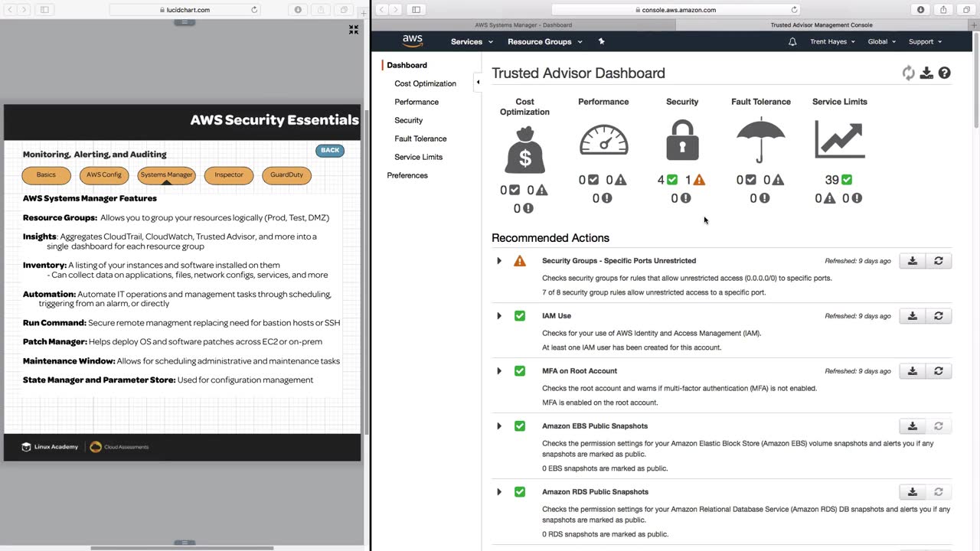Open the Global region dropdown
980x551 pixels.
pos(881,41)
